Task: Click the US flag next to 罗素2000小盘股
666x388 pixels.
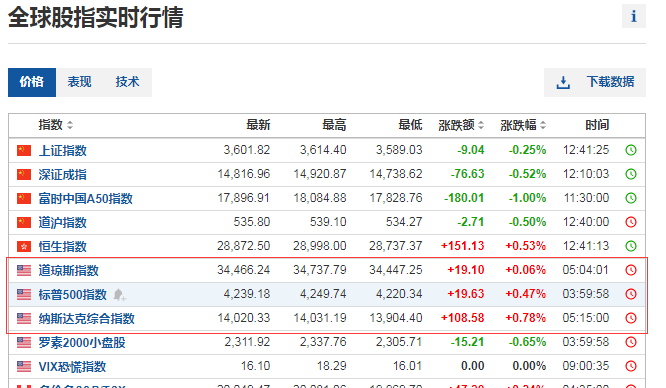Action: (24, 342)
